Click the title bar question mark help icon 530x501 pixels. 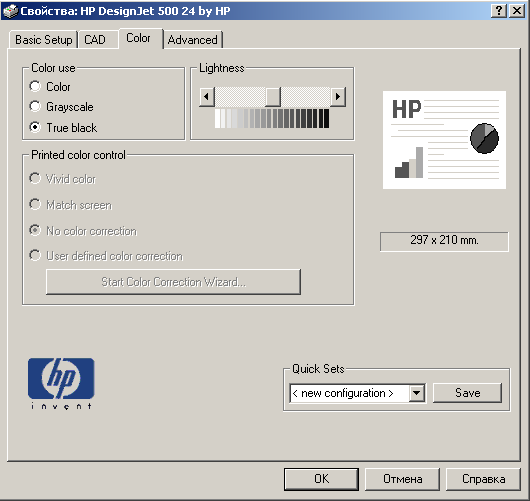click(x=499, y=11)
